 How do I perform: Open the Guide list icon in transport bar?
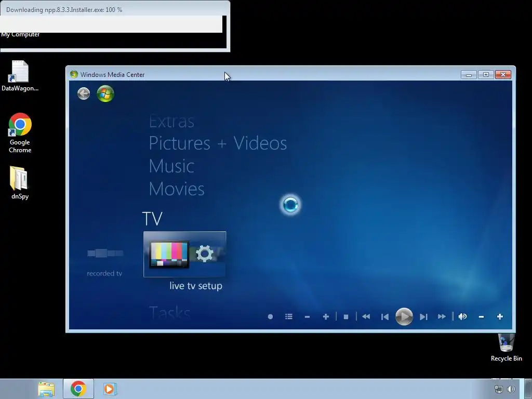pyautogui.click(x=289, y=316)
